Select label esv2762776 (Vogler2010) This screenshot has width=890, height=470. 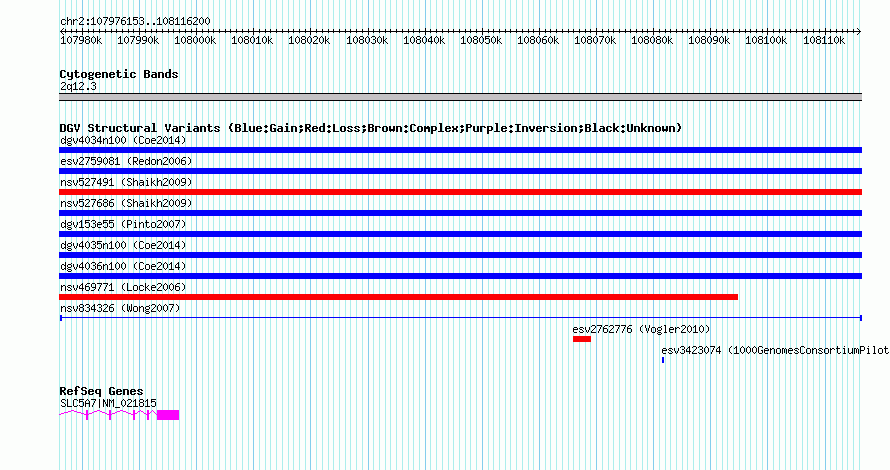pos(641,329)
